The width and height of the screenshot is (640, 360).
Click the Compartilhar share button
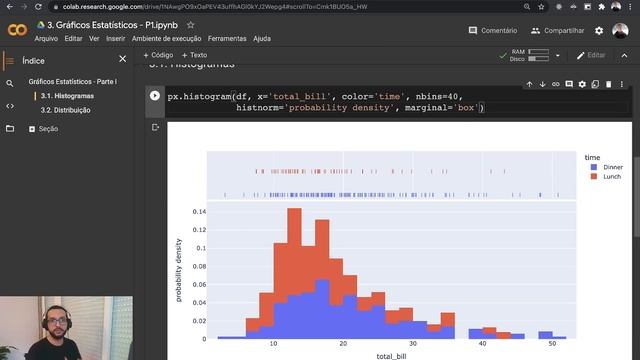coord(558,31)
